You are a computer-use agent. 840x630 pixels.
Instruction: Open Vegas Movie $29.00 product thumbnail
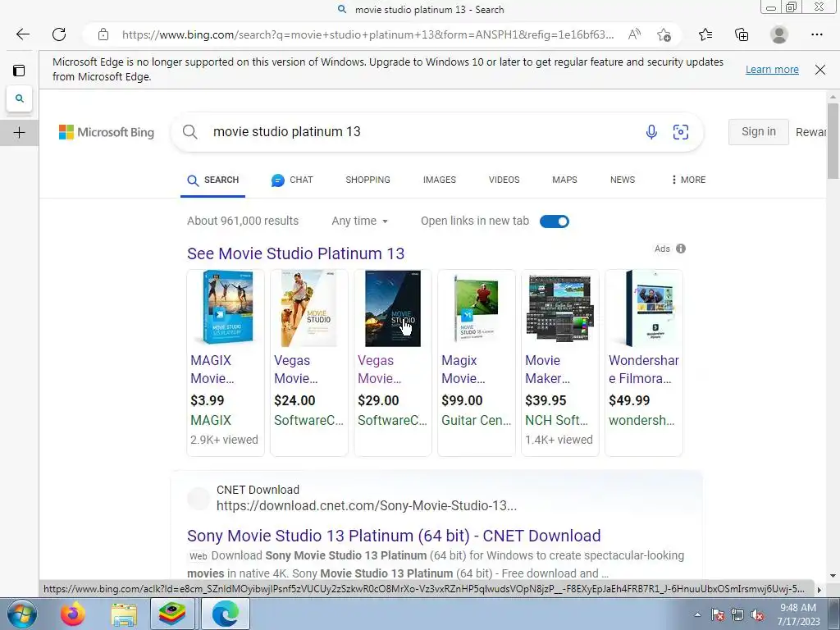(x=393, y=308)
